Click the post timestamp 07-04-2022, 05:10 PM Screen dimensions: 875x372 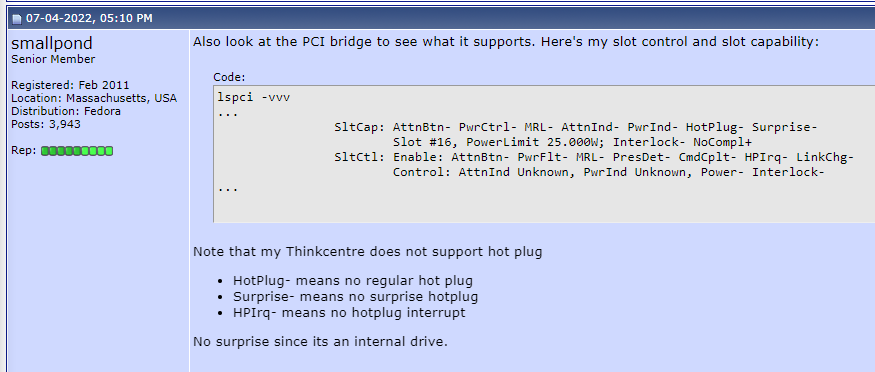click(x=89, y=18)
